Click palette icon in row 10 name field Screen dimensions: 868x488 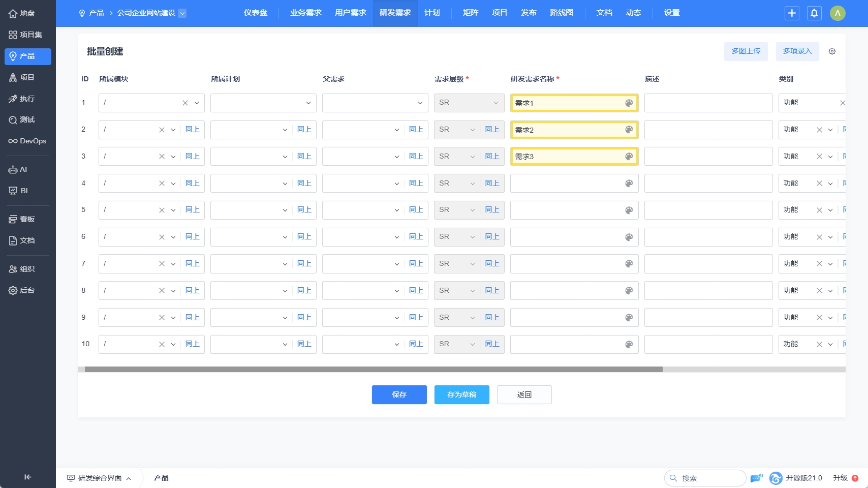point(629,345)
